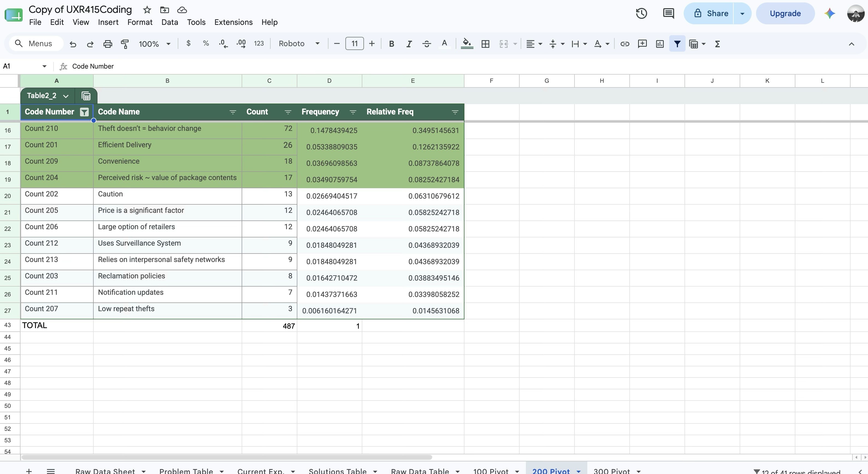Open the text wrapping dropdown
Screen dimensions: 868x474
pos(579,44)
